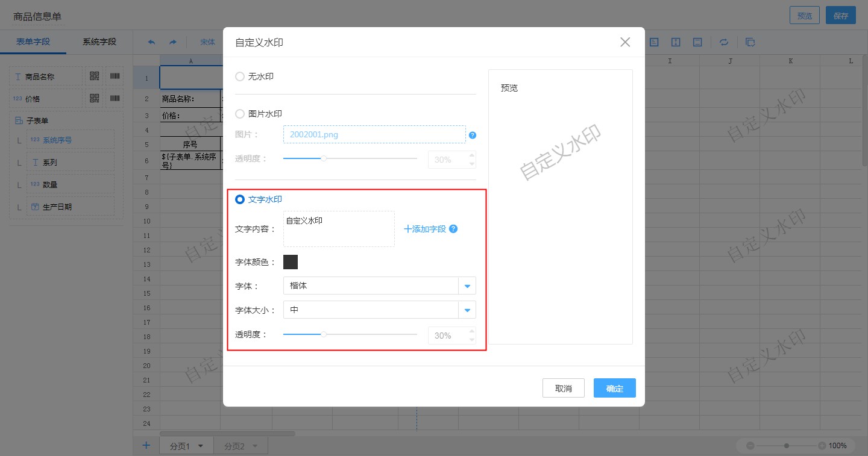Confirm the watermark with 确定
Viewport: 868px width, 456px height.
614,388
